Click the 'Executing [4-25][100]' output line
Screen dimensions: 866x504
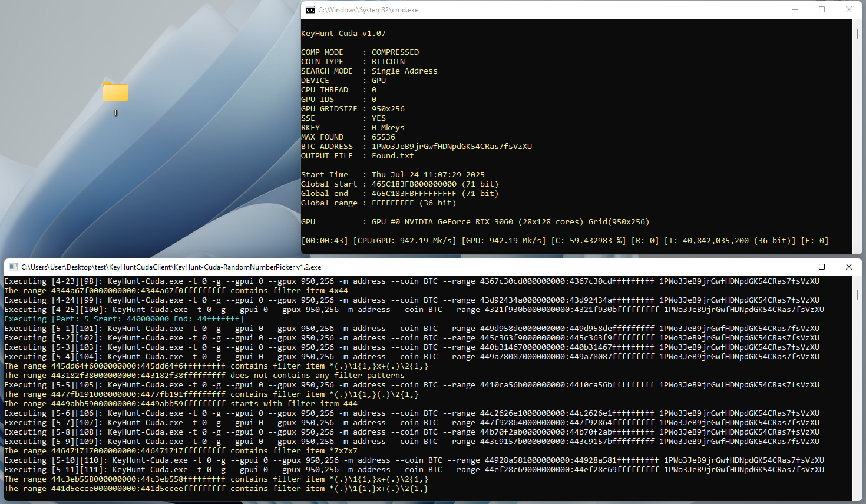(x=414, y=310)
